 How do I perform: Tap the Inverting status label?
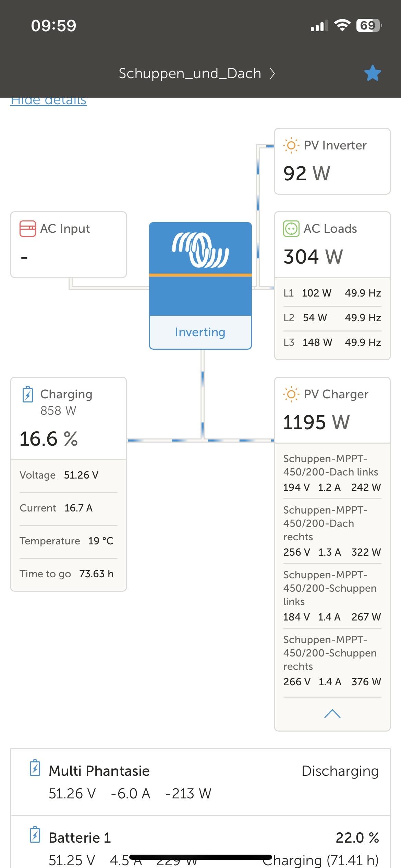(200, 332)
